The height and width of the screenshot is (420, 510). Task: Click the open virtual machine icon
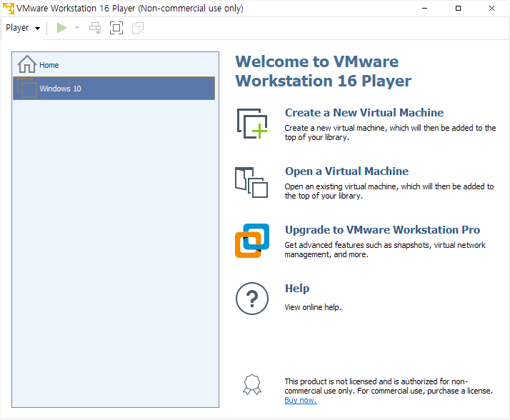(x=251, y=182)
